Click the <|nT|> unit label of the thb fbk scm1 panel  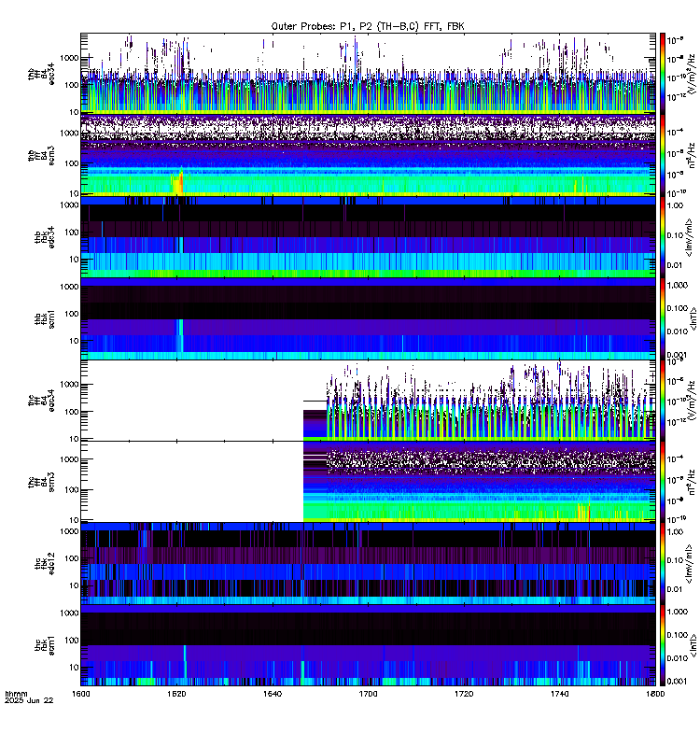coord(693,318)
